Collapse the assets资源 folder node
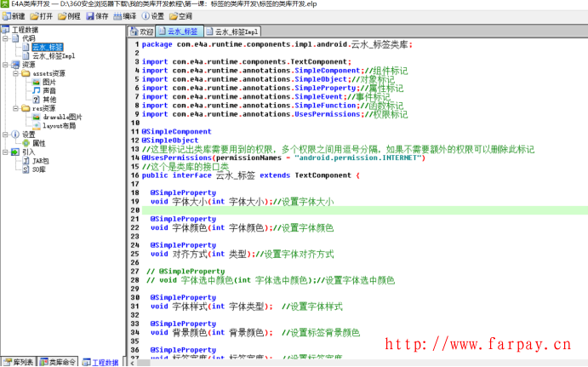588x367 pixels. click(15, 73)
